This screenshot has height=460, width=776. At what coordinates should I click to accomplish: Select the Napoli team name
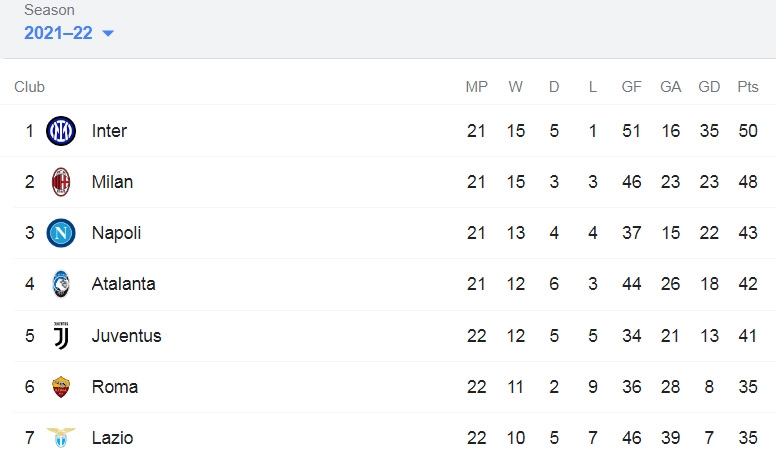click(x=116, y=233)
